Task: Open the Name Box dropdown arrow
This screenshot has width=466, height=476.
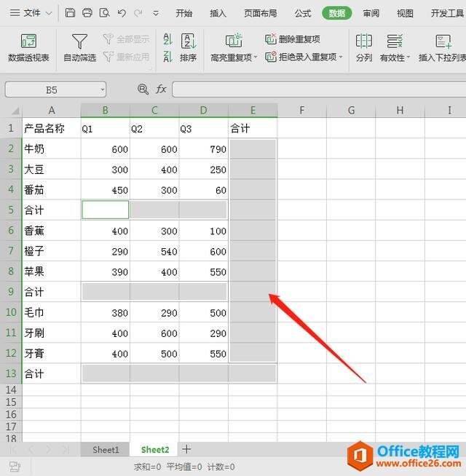Action: coord(103,90)
